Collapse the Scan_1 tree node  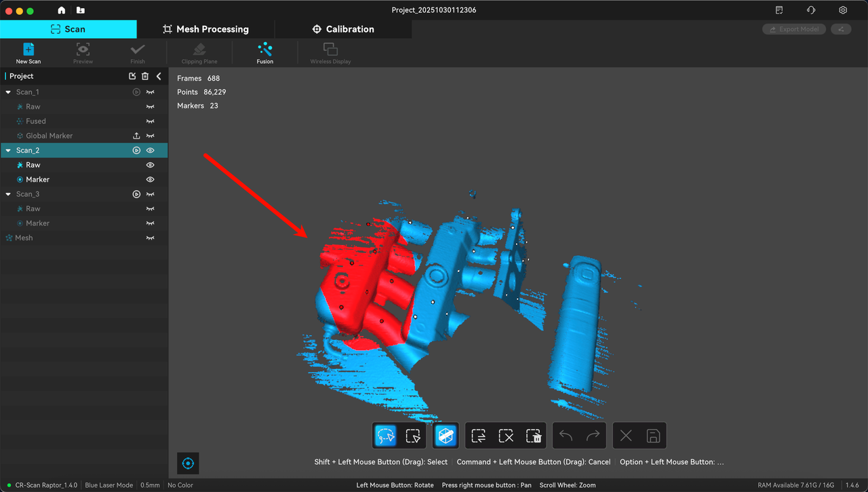point(8,92)
